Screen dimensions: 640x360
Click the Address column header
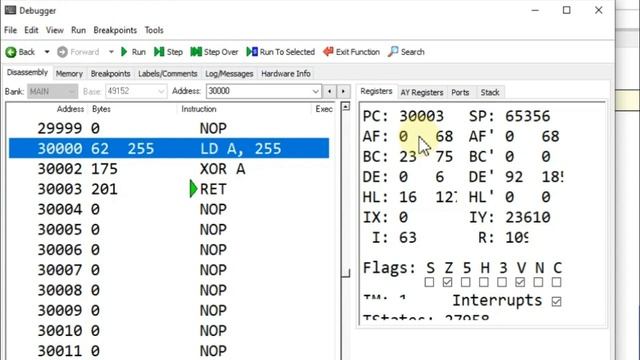pos(70,109)
